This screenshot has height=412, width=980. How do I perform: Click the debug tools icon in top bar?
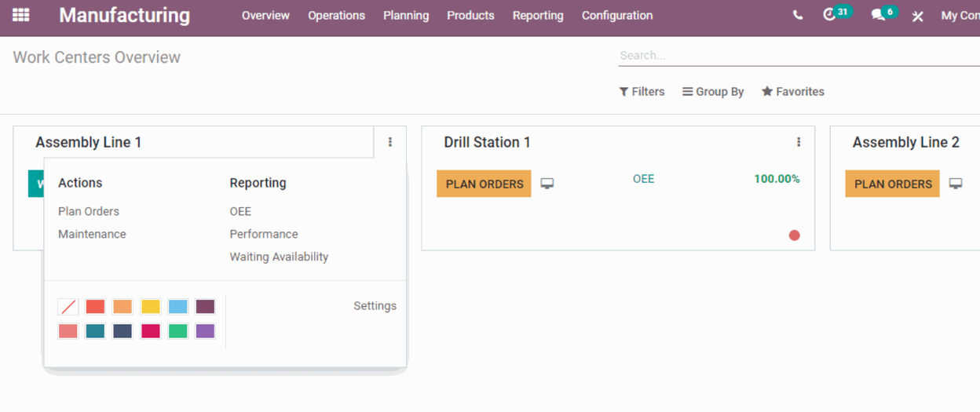tap(917, 16)
